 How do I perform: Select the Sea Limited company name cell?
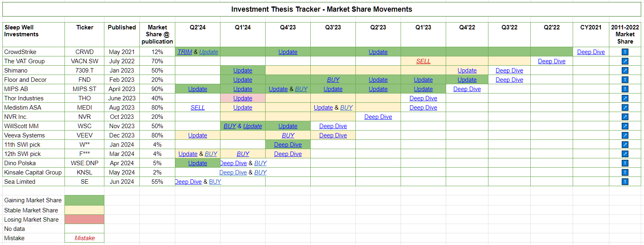[x=33, y=182]
